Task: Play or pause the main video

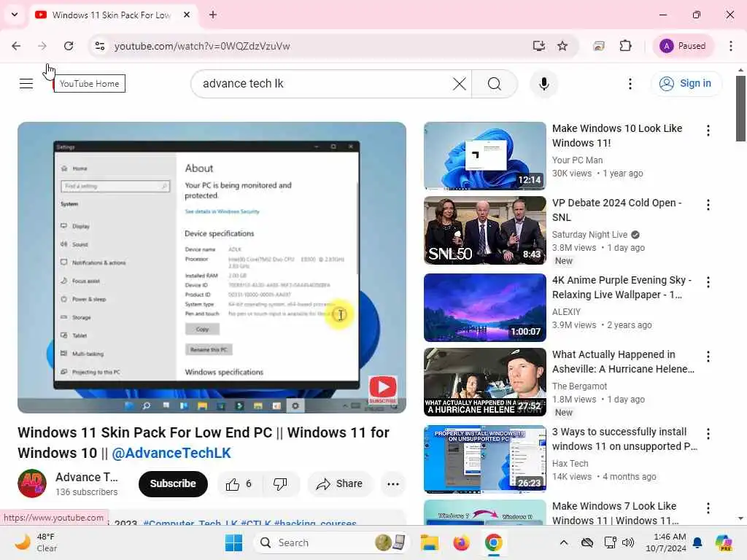Action: [x=212, y=268]
